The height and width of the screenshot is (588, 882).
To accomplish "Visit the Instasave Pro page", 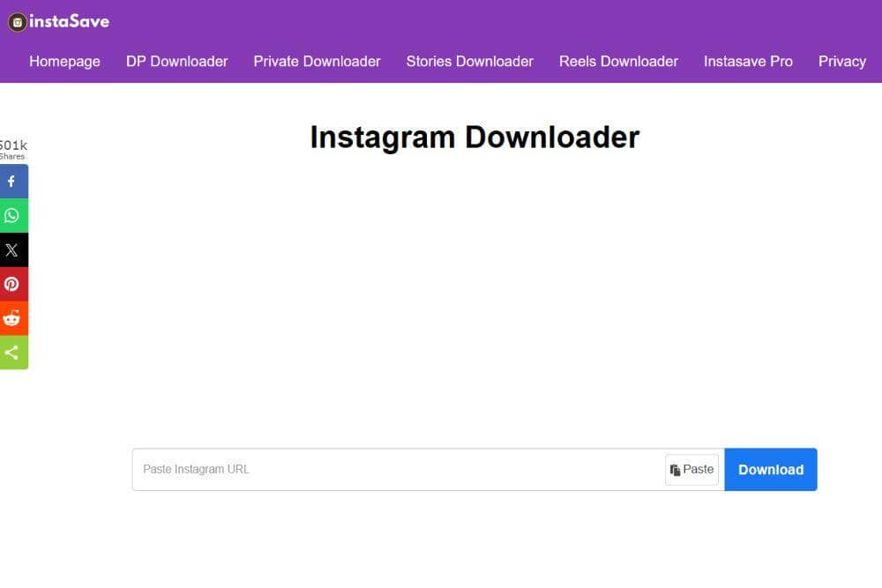I will [x=748, y=61].
